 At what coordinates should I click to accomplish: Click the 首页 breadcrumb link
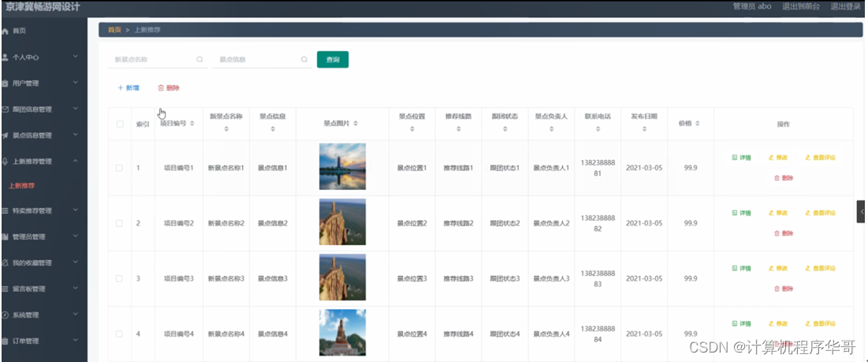pyautogui.click(x=114, y=30)
